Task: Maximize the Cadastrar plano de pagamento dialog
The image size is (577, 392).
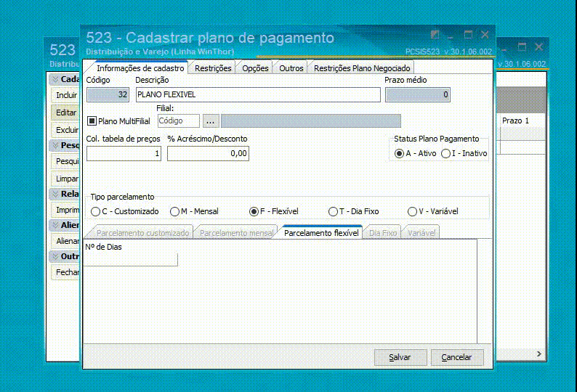Action: (468, 35)
